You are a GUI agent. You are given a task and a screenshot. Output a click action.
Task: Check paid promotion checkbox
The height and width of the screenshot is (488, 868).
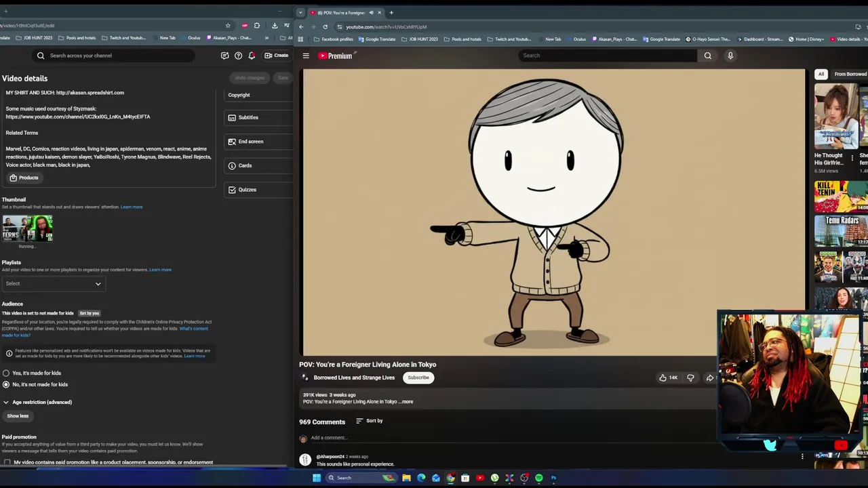7,462
